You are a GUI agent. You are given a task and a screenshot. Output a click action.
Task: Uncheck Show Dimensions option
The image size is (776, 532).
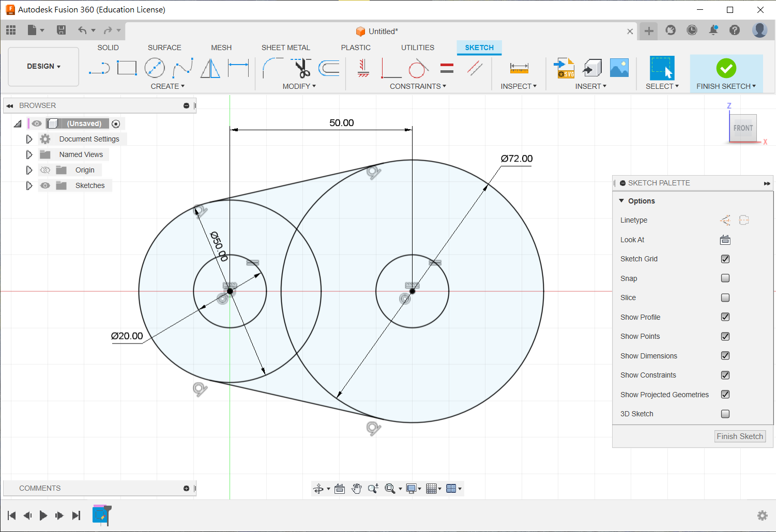coord(725,356)
